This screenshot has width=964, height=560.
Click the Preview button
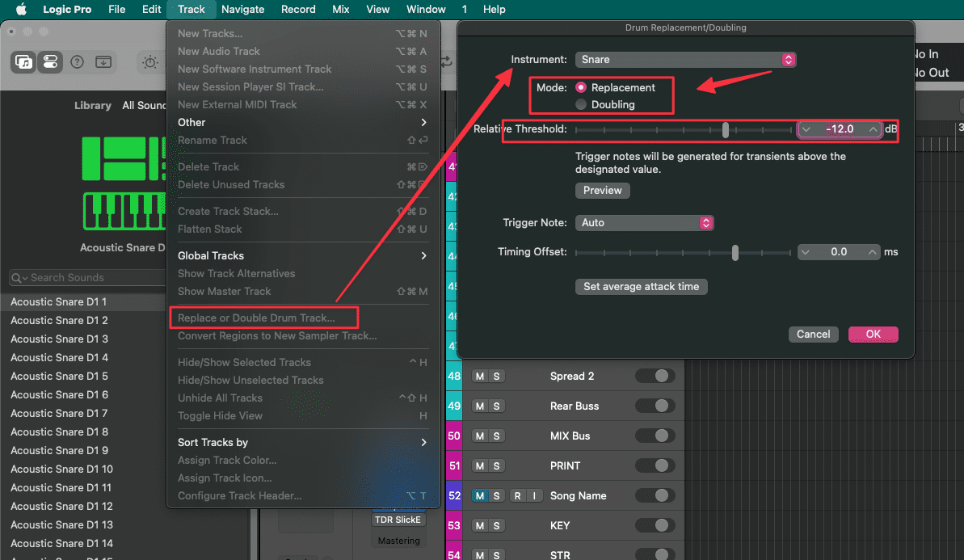click(x=602, y=191)
